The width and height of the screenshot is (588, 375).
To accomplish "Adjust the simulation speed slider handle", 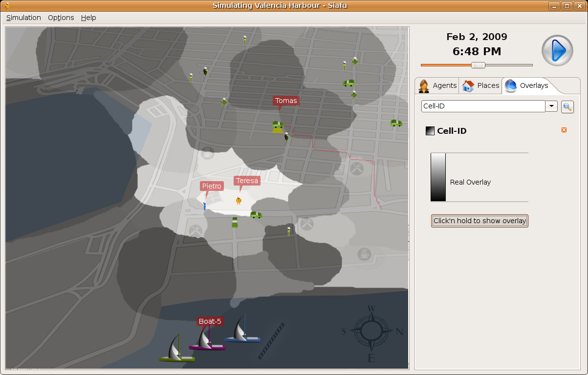I will 478,65.
